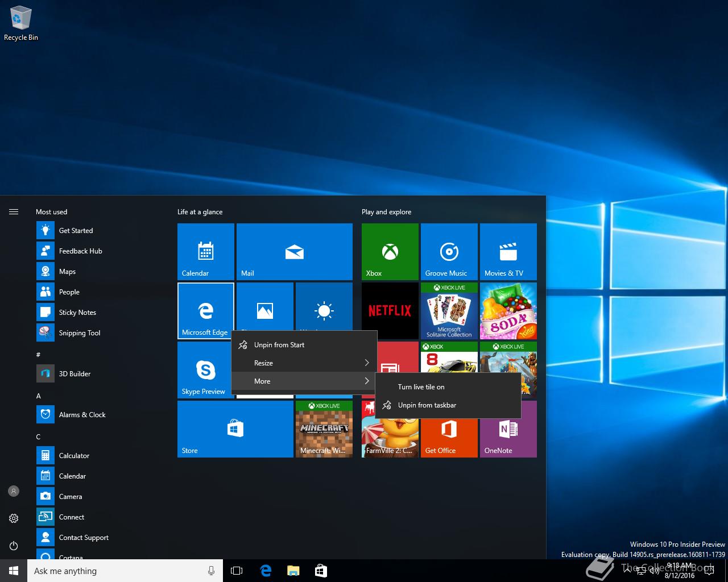This screenshot has height=582, width=728.
Task: Open Microsoft Solitaire Collection tile
Action: click(449, 311)
